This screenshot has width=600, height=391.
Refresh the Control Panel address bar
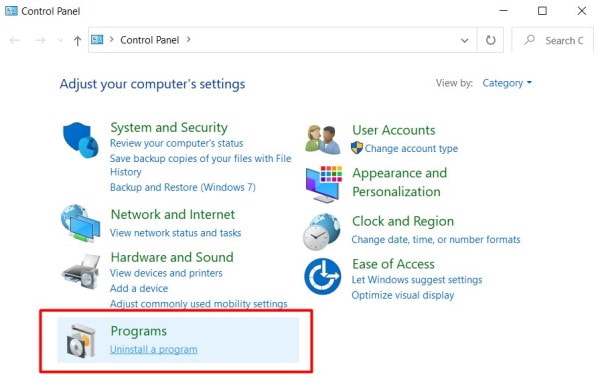(490, 40)
